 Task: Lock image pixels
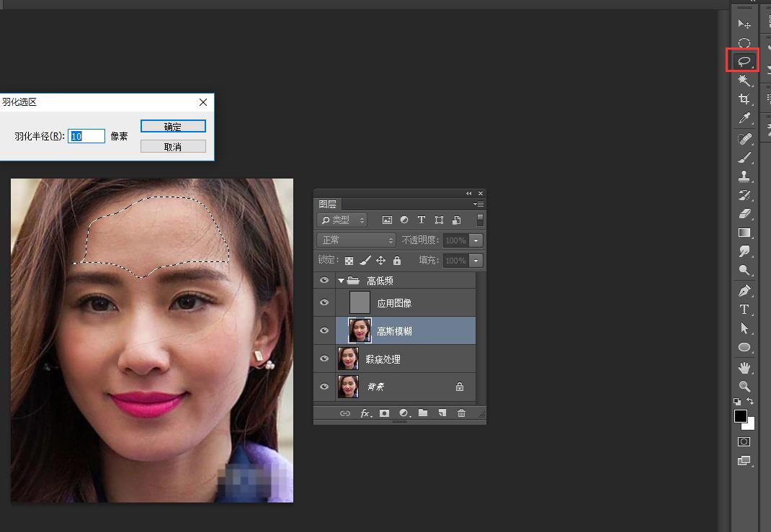pos(365,261)
